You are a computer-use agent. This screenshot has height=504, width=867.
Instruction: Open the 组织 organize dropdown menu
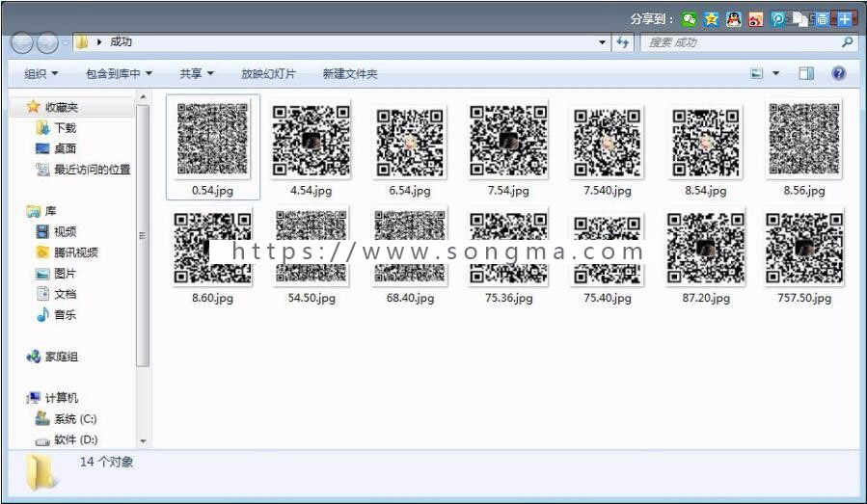[x=41, y=73]
